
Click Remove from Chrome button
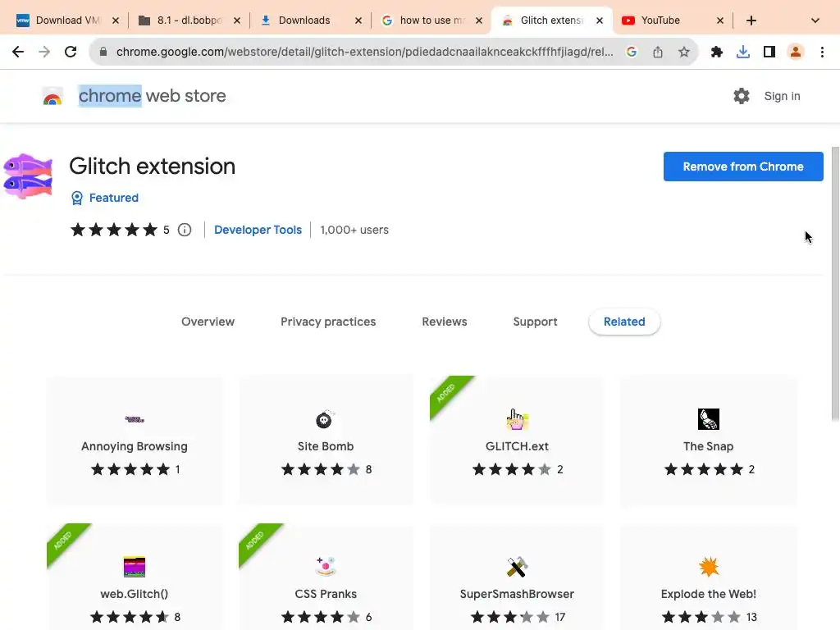[x=743, y=167]
